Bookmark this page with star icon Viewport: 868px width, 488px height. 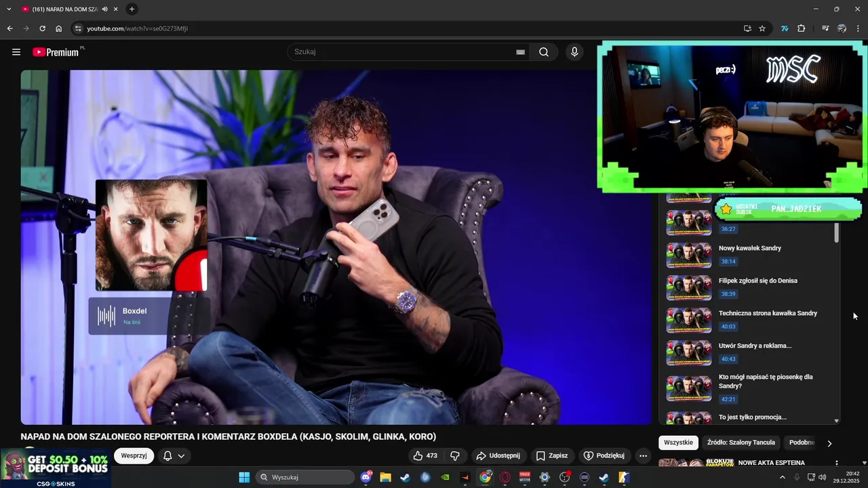[x=762, y=28]
